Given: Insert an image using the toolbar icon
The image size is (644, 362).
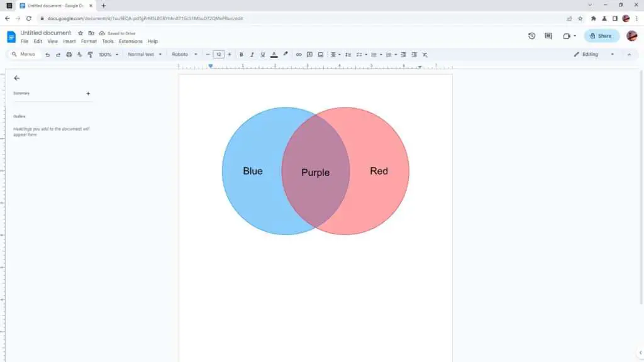Looking at the screenshot, I should (320, 55).
